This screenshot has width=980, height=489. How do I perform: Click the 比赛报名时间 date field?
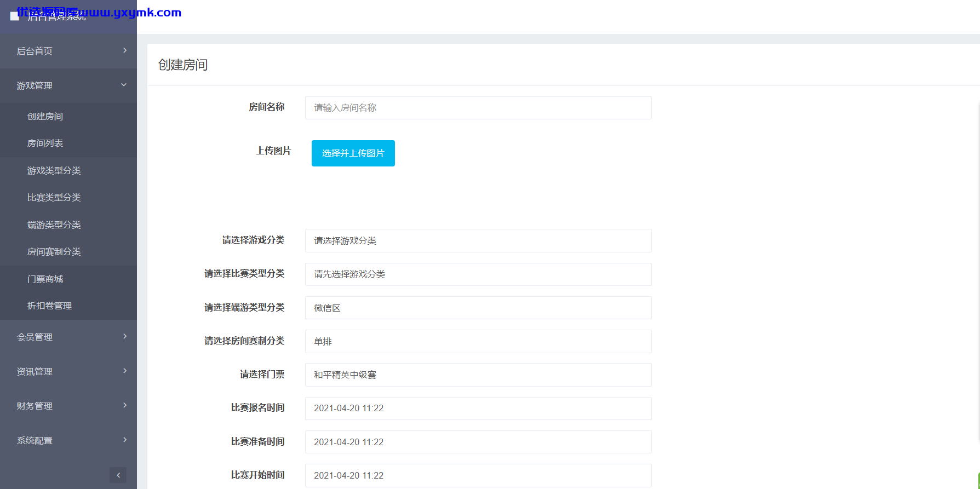click(x=478, y=409)
